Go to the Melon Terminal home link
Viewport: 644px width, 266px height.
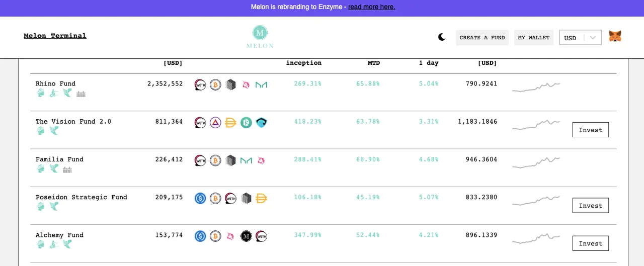pos(55,36)
